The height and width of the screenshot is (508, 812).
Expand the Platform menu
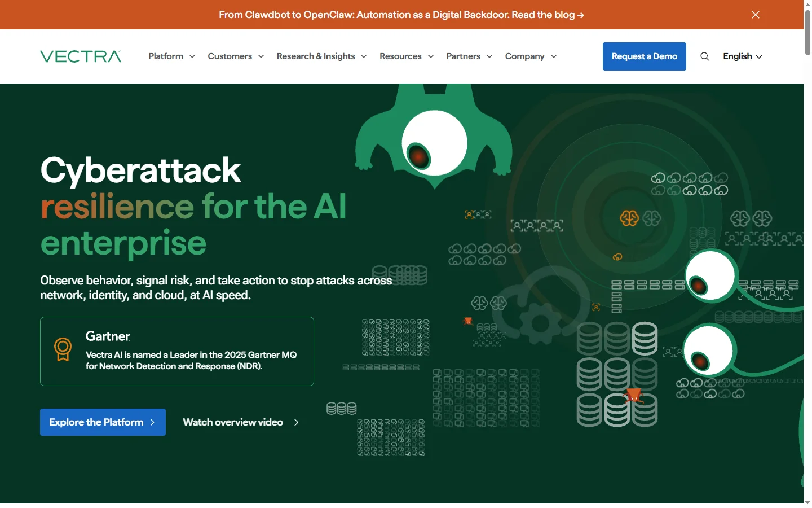[x=171, y=56]
